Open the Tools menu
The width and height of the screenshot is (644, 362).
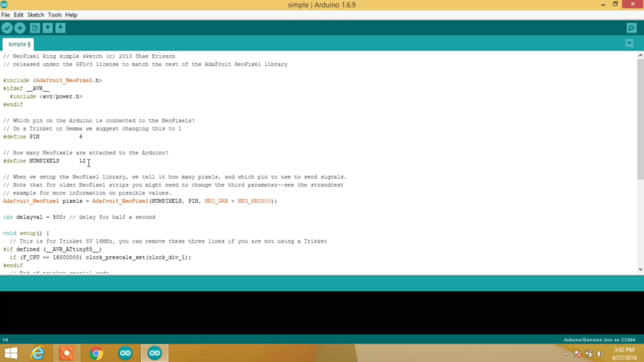pos(55,15)
